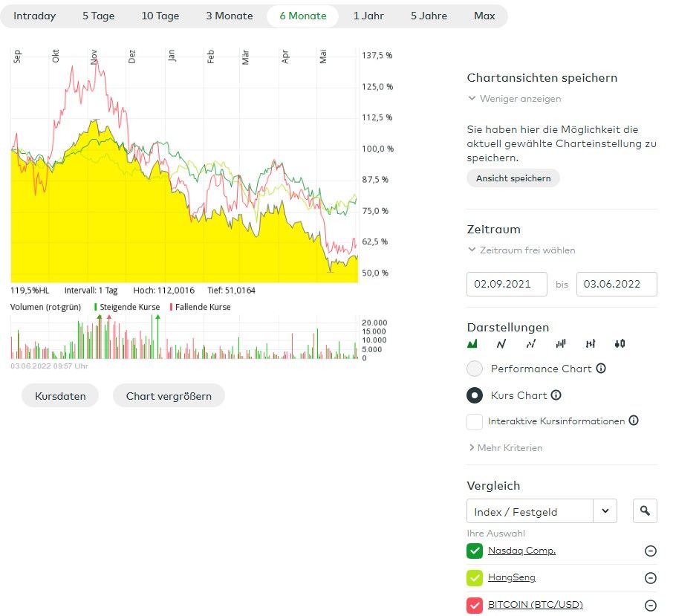Select the candlestick chart display icon
673x616 pixels.
tap(620, 343)
